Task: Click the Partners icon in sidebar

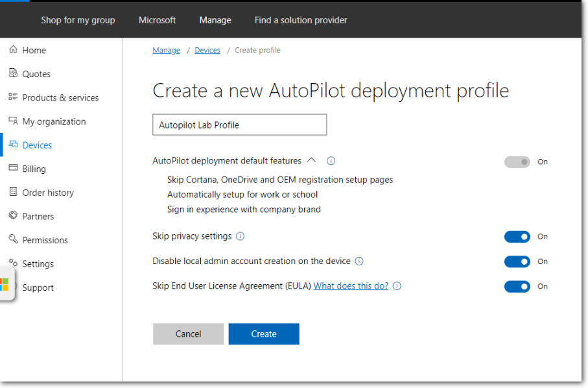Action: click(x=13, y=216)
